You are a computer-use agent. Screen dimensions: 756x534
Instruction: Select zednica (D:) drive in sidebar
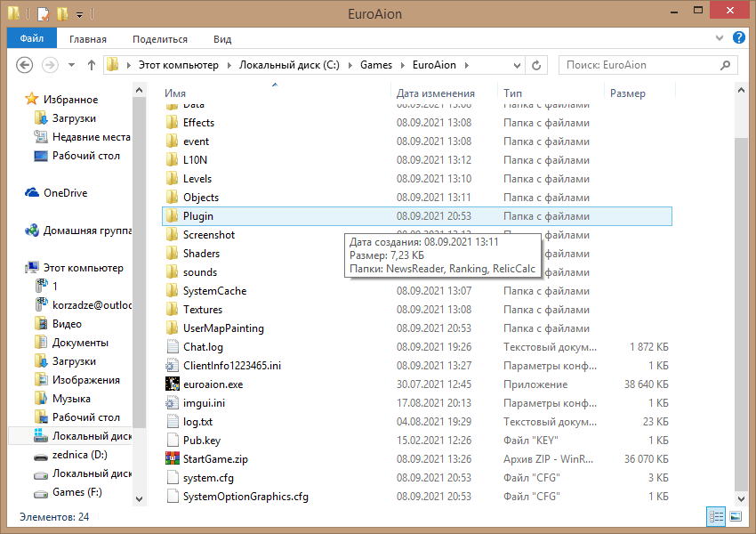[x=79, y=455]
